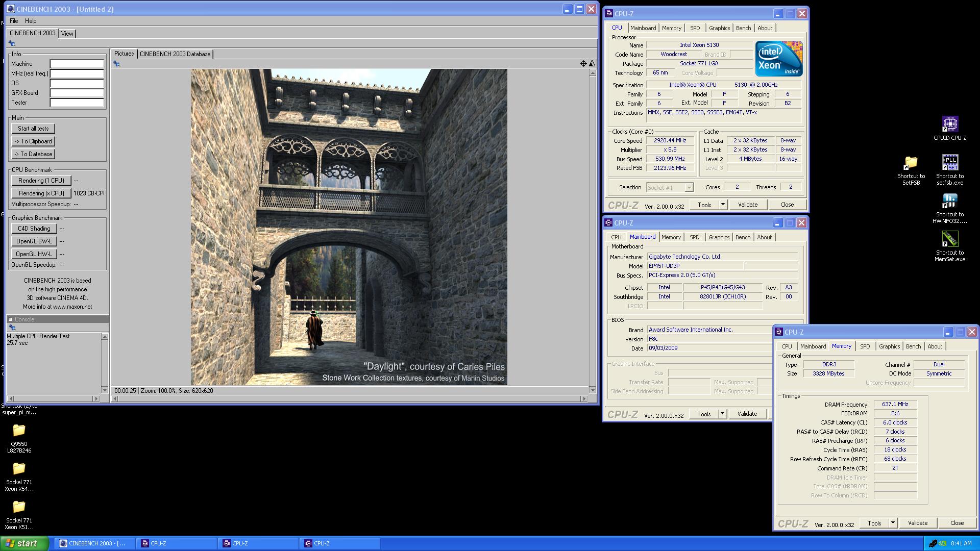980x551 pixels.
Task: Click the Machine input field
Action: (77, 64)
